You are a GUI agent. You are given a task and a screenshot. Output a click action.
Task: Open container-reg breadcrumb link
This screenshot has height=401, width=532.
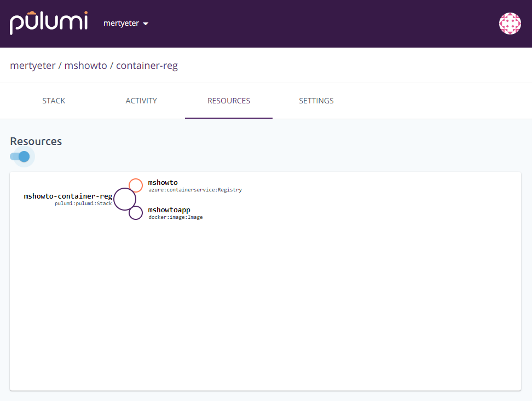point(147,66)
